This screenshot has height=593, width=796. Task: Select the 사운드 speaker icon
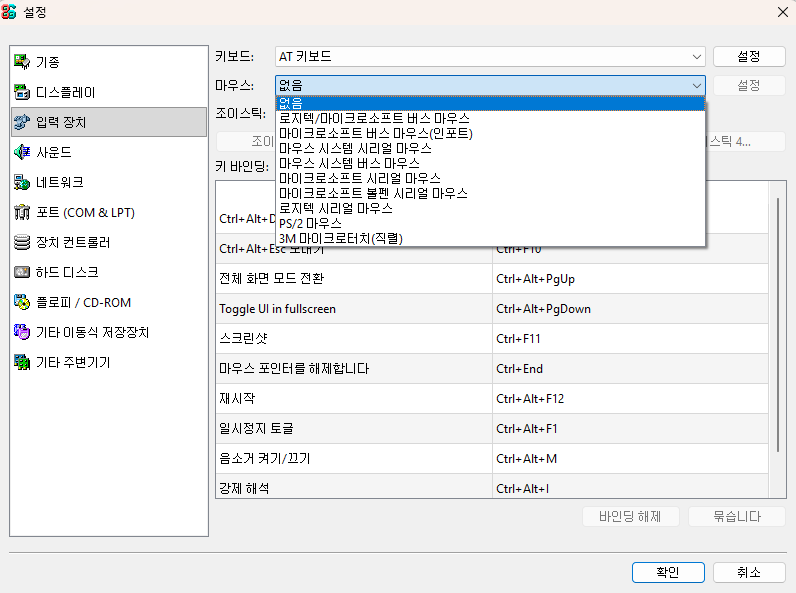pyautogui.click(x=22, y=152)
